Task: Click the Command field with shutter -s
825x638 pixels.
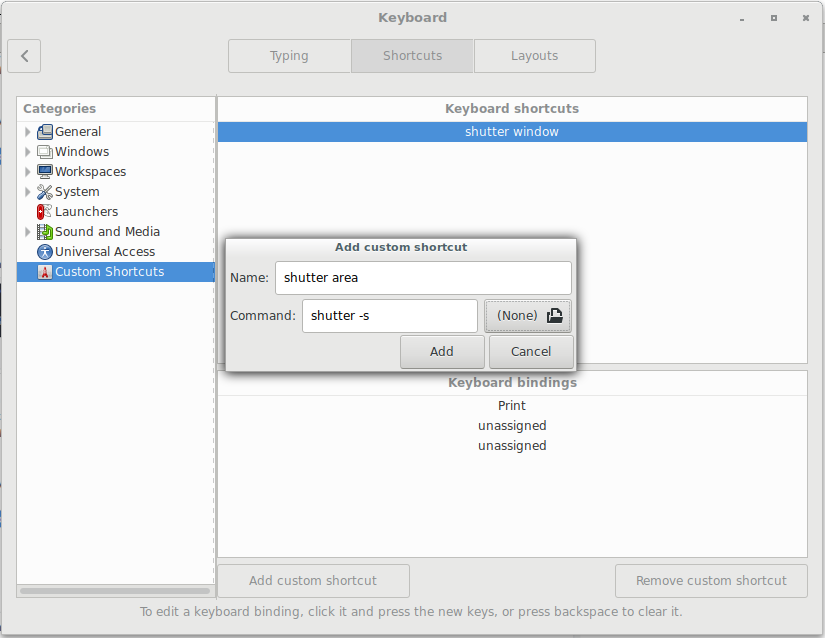Action: click(389, 316)
